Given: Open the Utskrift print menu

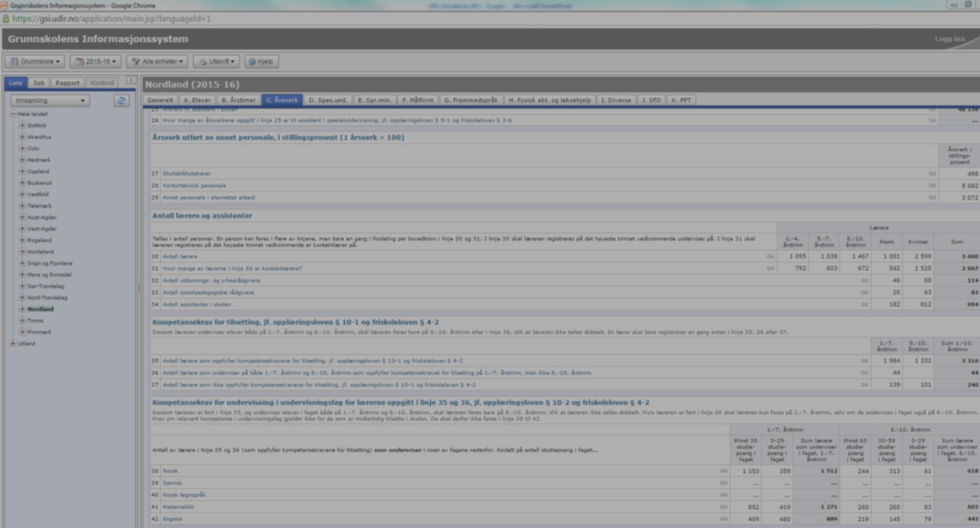Looking at the screenshot, I should tap(216, 62).
